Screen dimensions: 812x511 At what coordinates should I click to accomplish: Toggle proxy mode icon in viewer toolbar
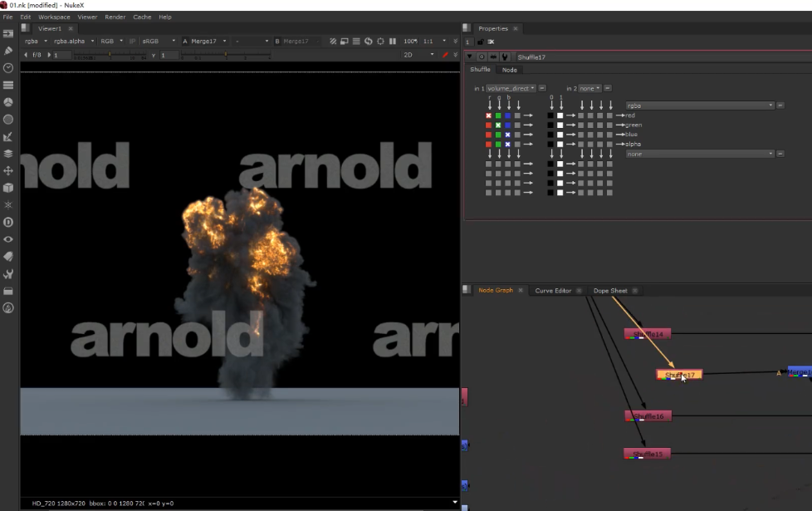click(345, 41)
